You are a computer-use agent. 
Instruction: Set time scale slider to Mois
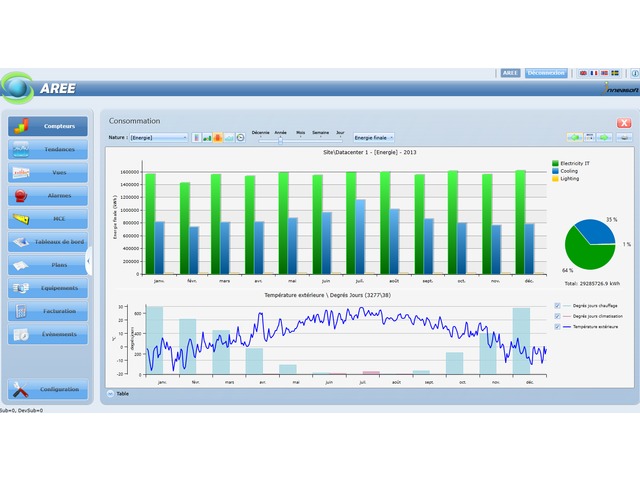[301, 140]
